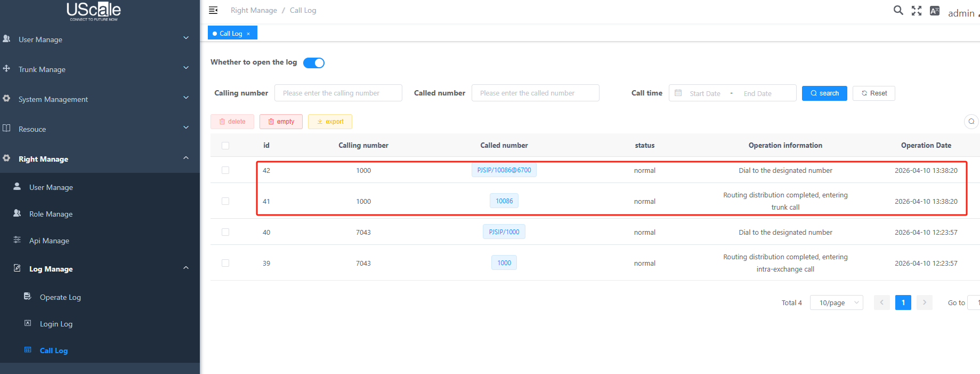Screen dimensions: 980x374
Task: Check the select-all header checkbox
Action: (x=225, y=146)
